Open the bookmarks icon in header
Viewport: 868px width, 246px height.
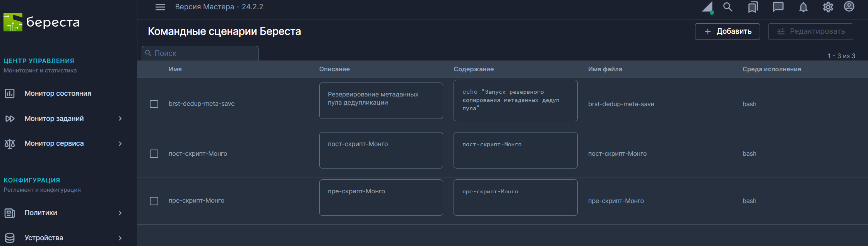(753, 7)
